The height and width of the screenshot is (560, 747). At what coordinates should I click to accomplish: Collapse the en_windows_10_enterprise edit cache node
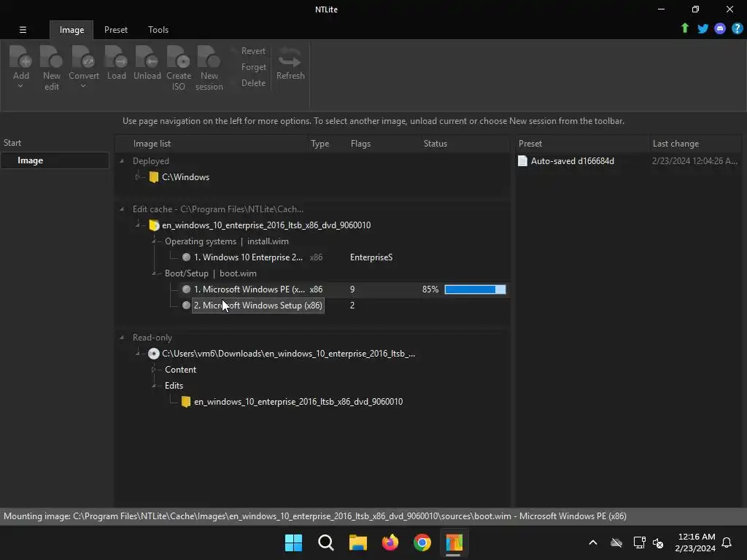click(x=138, y=225)
